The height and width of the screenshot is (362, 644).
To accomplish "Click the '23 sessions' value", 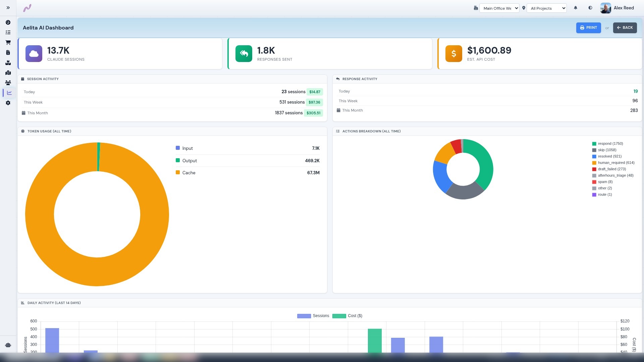I will point(293,92).
